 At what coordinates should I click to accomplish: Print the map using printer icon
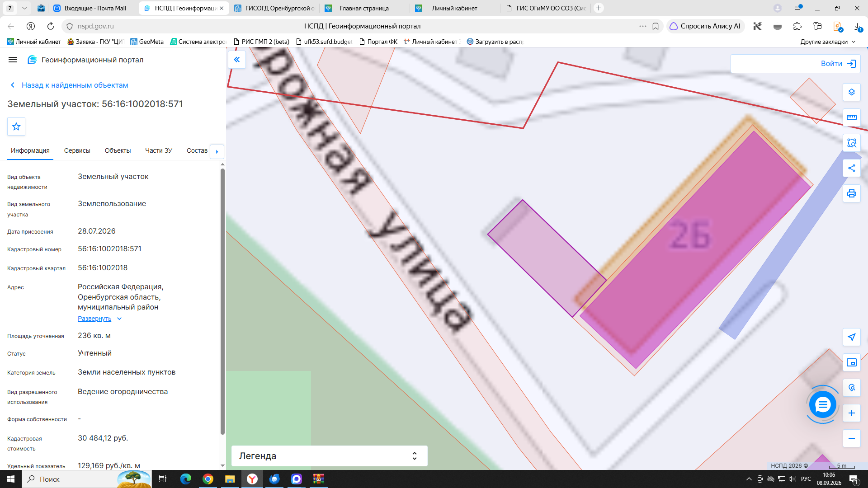point(851,193)
